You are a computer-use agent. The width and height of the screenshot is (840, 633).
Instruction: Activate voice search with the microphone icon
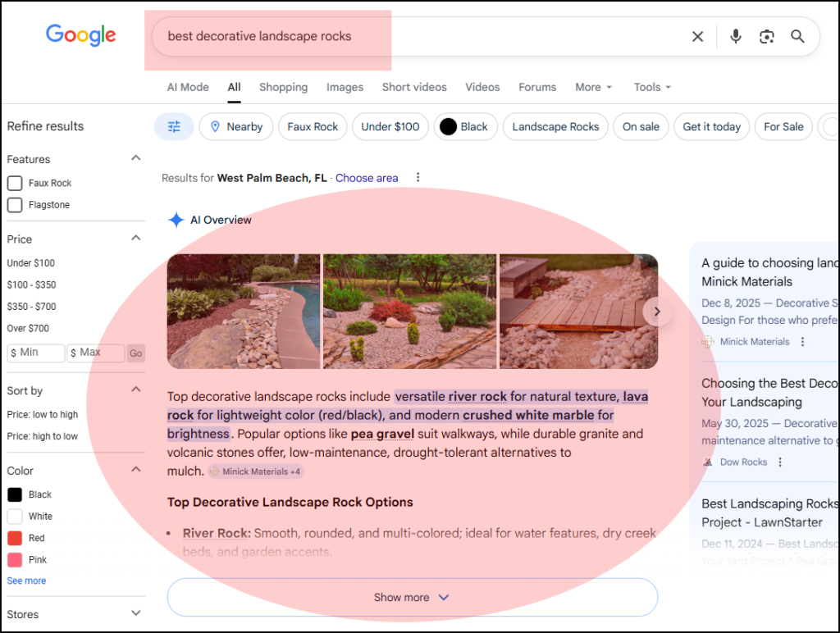click(x=735, y=36)
